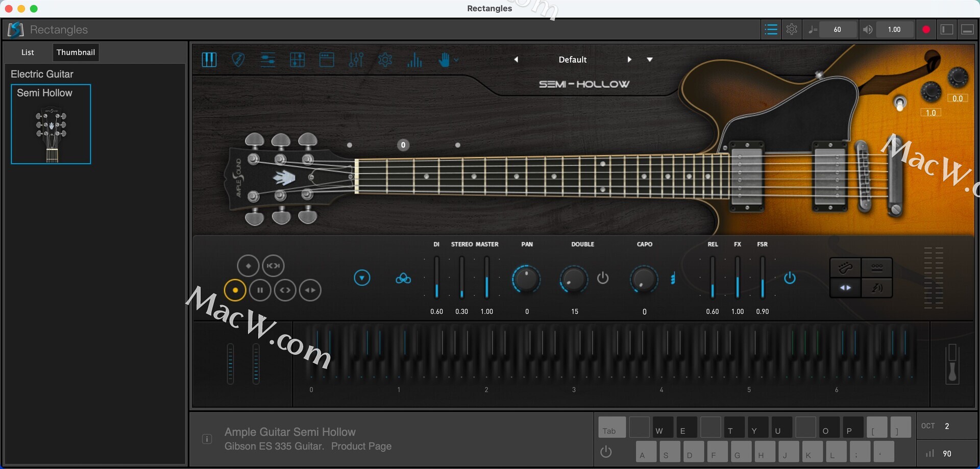Toggle the bottom panel layout icon
980x469 pixels.
coord(967,30)
